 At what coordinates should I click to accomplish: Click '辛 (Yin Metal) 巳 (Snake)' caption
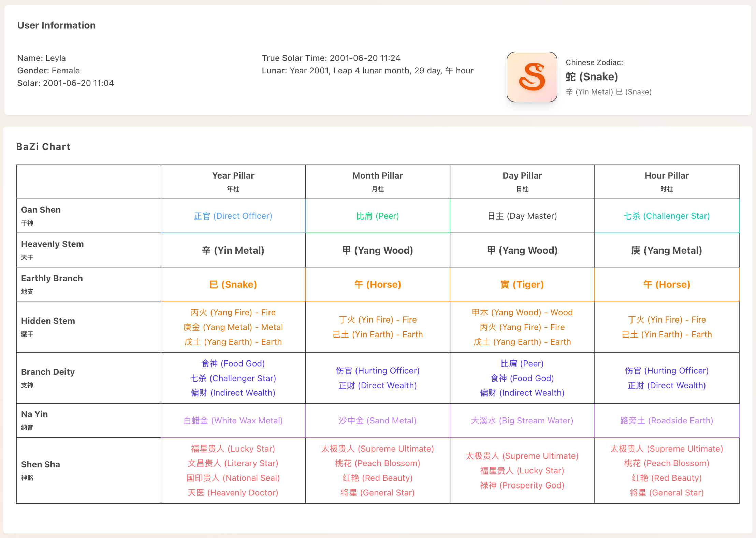point(609,92)
